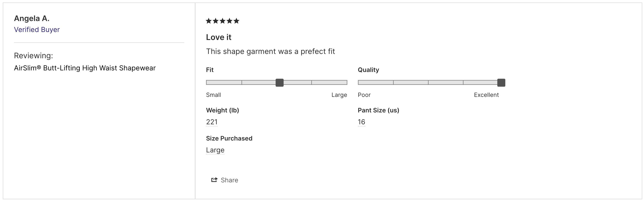This screenshot has height=202, width=644.
Task: Select the fifth rating star
Action: point(236,21)
